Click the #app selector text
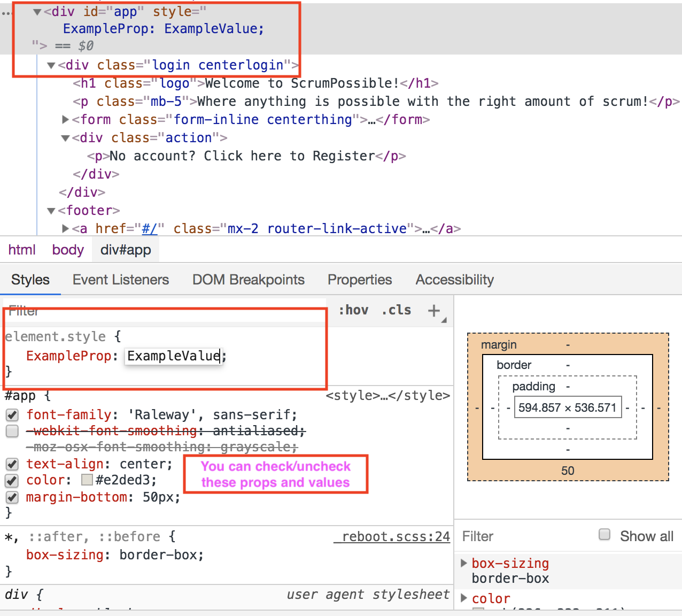682x616 pixels. pyautogui.click(x=20, y=396)
